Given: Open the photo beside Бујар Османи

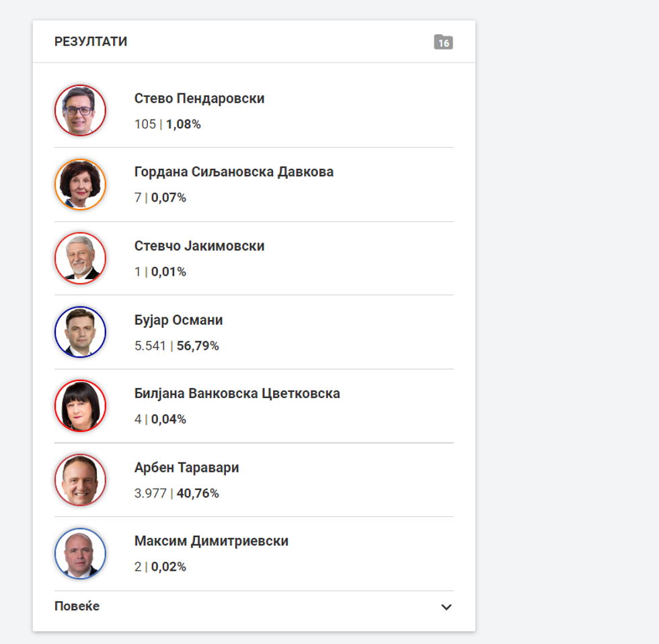Looking at the screenshot, I should (80, 332).
